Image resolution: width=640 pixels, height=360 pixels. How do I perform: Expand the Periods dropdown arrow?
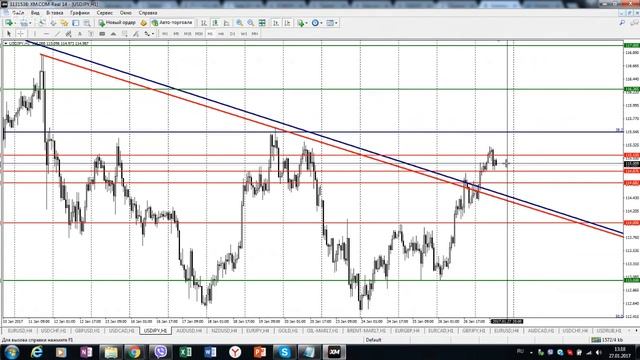point(321,23)
